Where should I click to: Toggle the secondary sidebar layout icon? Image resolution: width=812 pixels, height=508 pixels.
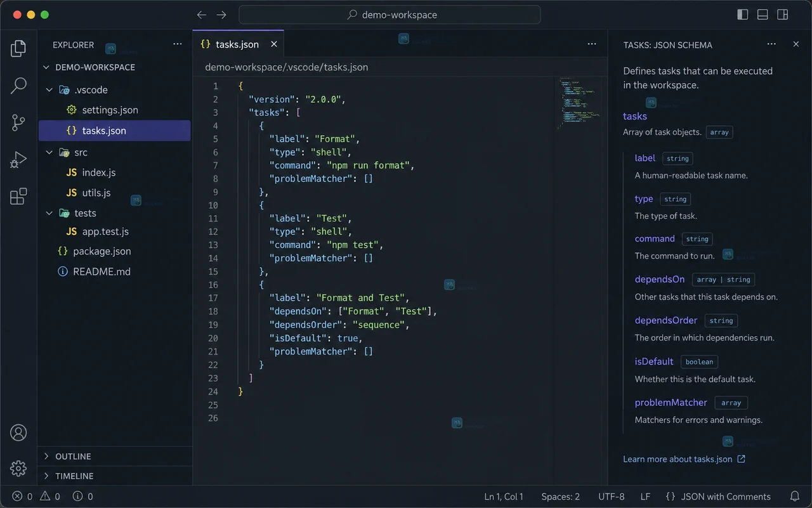click(783, 15)
